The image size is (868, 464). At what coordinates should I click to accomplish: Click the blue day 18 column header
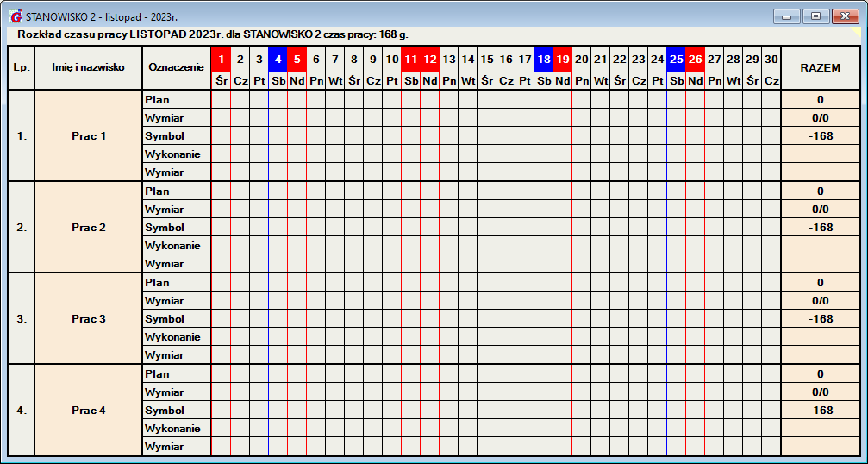click(543, 60)
